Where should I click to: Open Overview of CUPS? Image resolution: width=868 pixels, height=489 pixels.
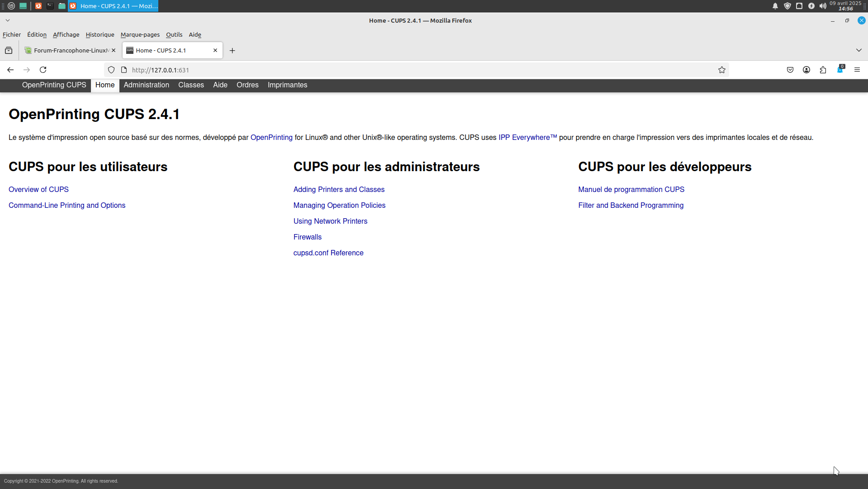38,190
